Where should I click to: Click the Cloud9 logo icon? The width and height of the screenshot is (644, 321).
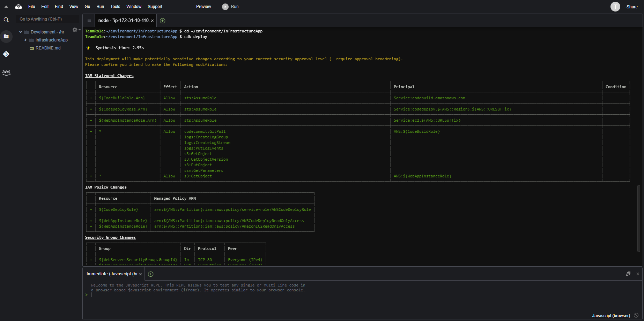point(18,7)
